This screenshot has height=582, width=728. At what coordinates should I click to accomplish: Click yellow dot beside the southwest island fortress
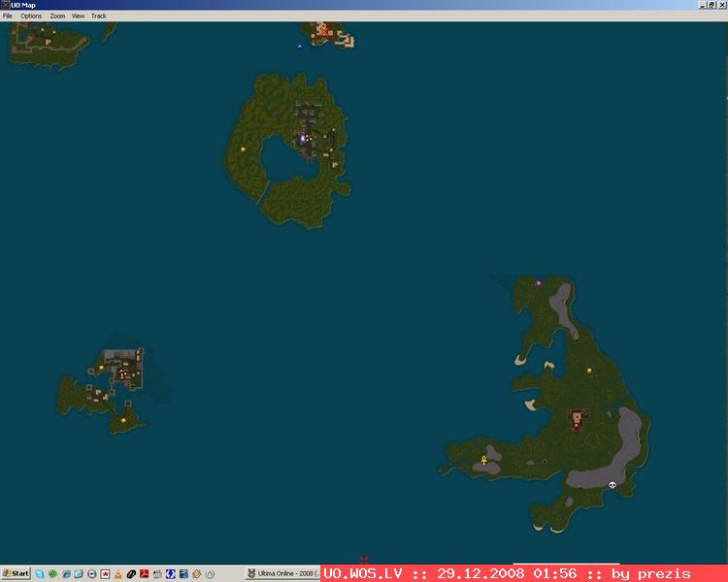101,368
